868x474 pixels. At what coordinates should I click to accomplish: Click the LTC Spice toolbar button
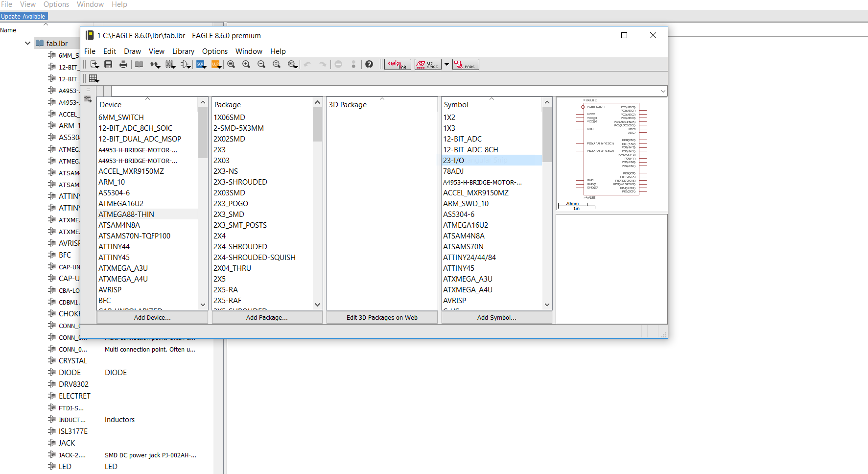tap(428, 64)
